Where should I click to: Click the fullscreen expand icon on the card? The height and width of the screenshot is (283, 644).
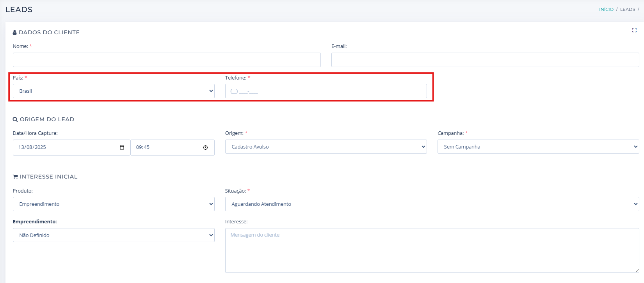(x=634, y=30)
